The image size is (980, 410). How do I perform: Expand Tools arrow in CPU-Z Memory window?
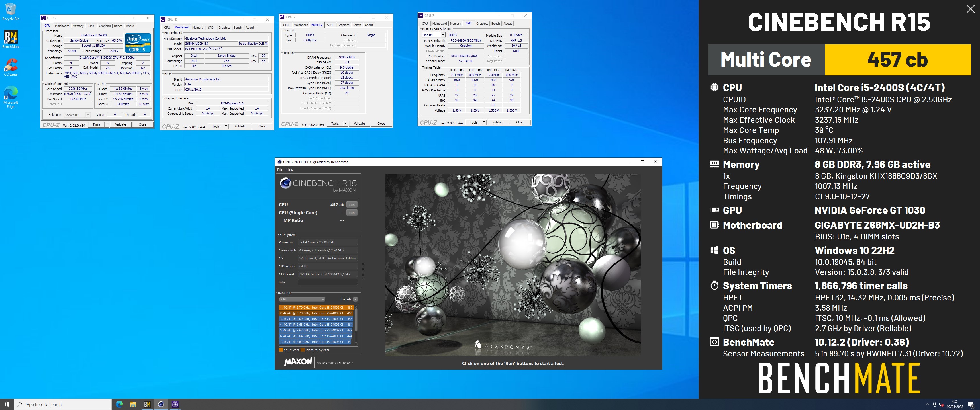[x=345, y=124]
